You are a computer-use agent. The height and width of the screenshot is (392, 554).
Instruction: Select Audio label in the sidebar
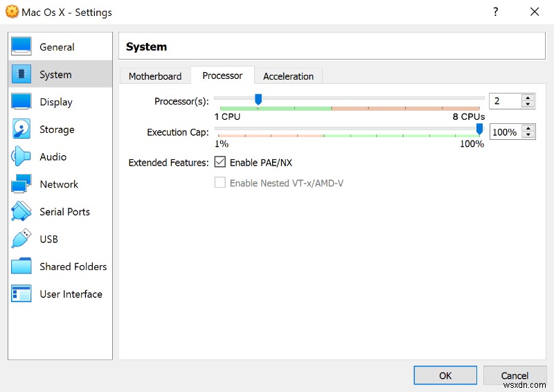pyautogui.click(x=53, y=157)
